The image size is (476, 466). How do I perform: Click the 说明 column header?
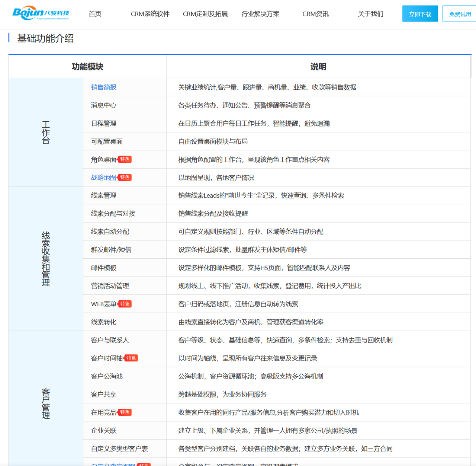318,67
